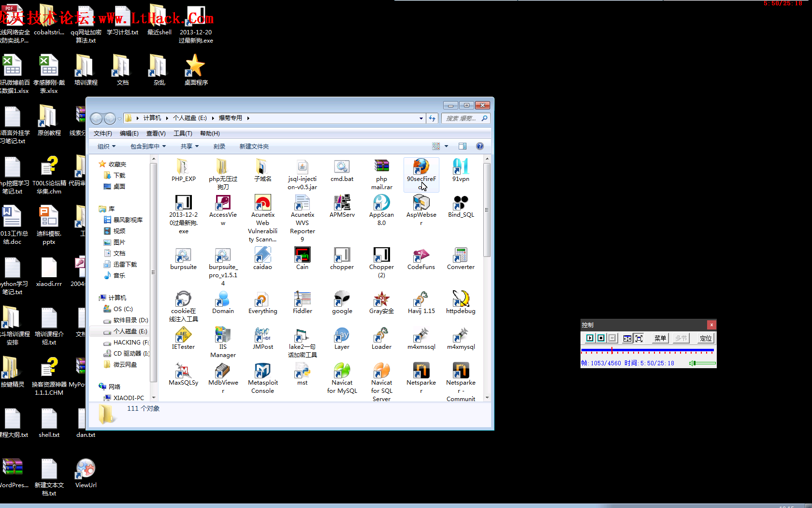
Task: Open the httpdebug shortcut
Action: click(461, 303)
